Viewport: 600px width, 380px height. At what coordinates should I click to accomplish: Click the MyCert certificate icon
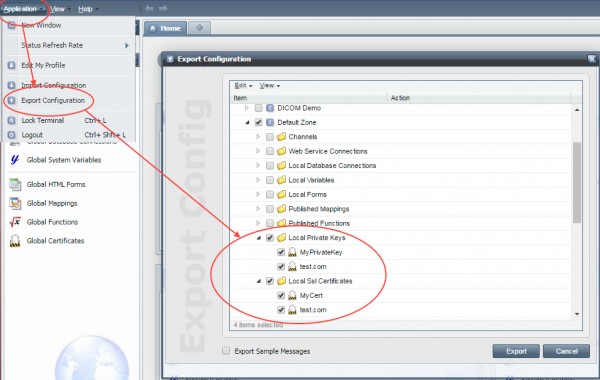(x=292, y=295)
